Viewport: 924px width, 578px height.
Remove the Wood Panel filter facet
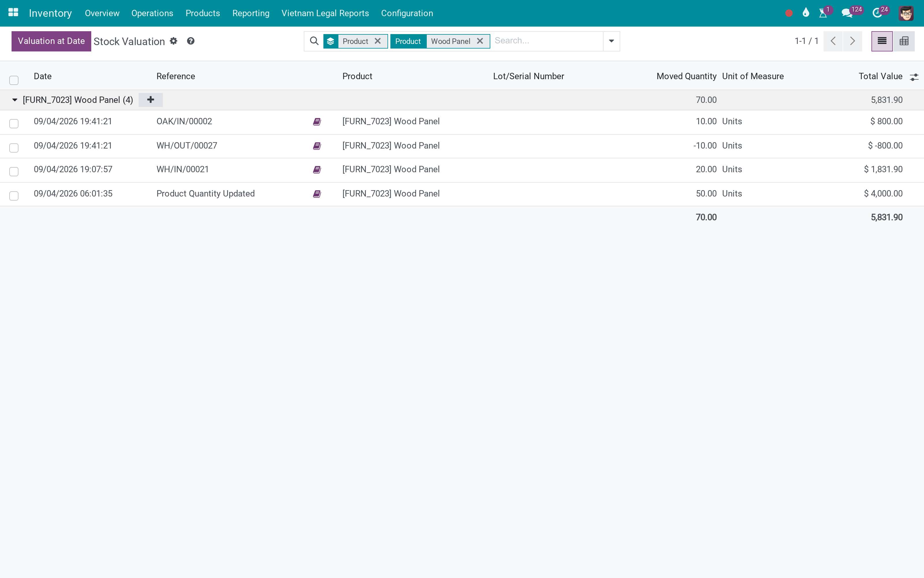pos(480,41)
